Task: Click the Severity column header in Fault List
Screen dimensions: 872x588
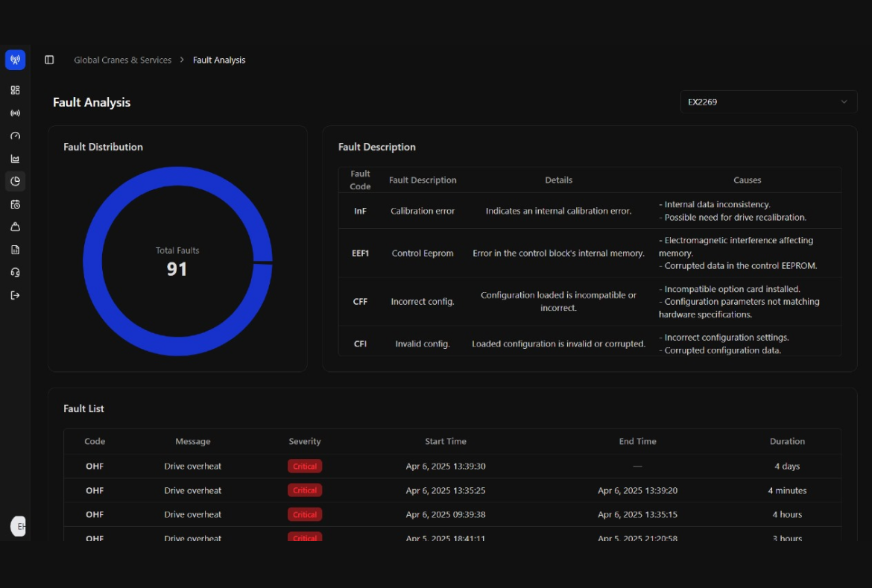Action: tap(305, 441)
